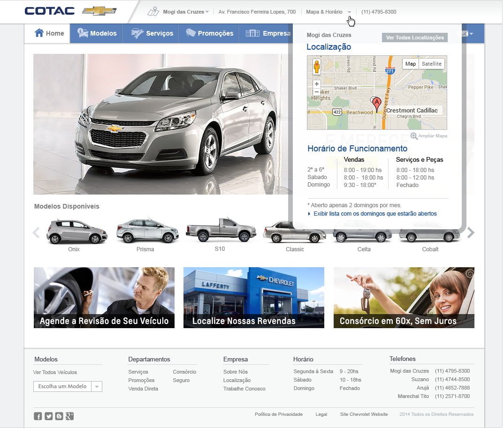This screenshot has width=504, height=428.
Task: Click Arujá phone (11) 4652-7888
Action: pos(452,388)
